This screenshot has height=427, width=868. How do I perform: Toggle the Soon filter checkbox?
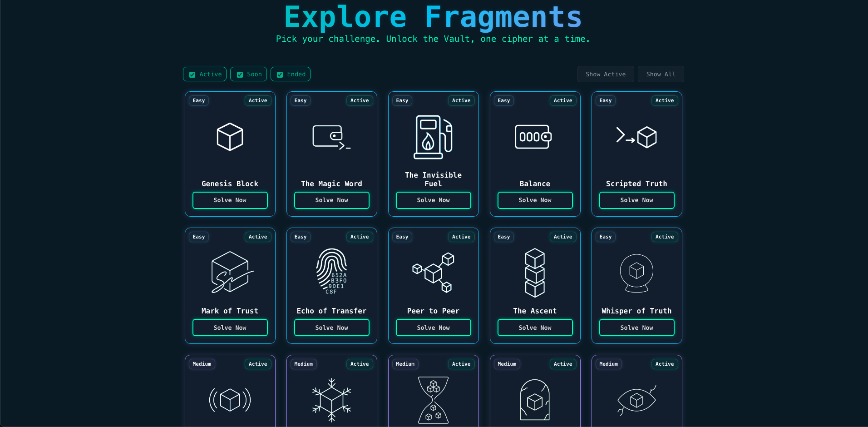(240, 74)
